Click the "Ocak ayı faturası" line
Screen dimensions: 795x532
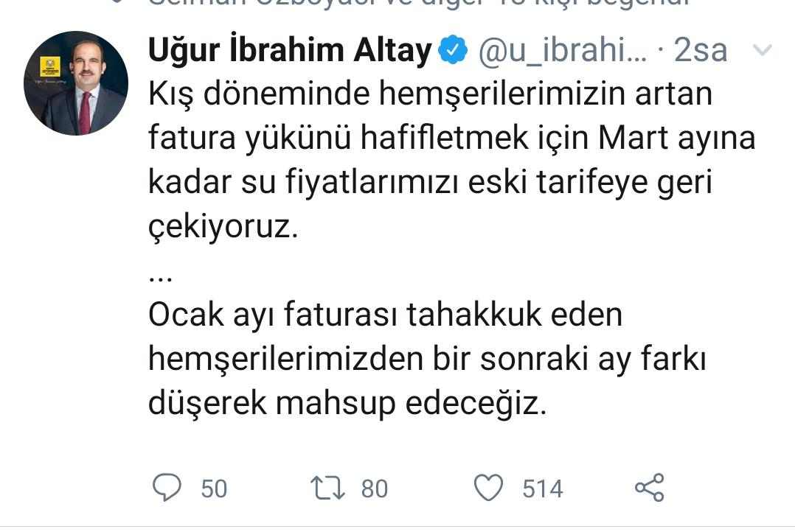click(385, 315)
